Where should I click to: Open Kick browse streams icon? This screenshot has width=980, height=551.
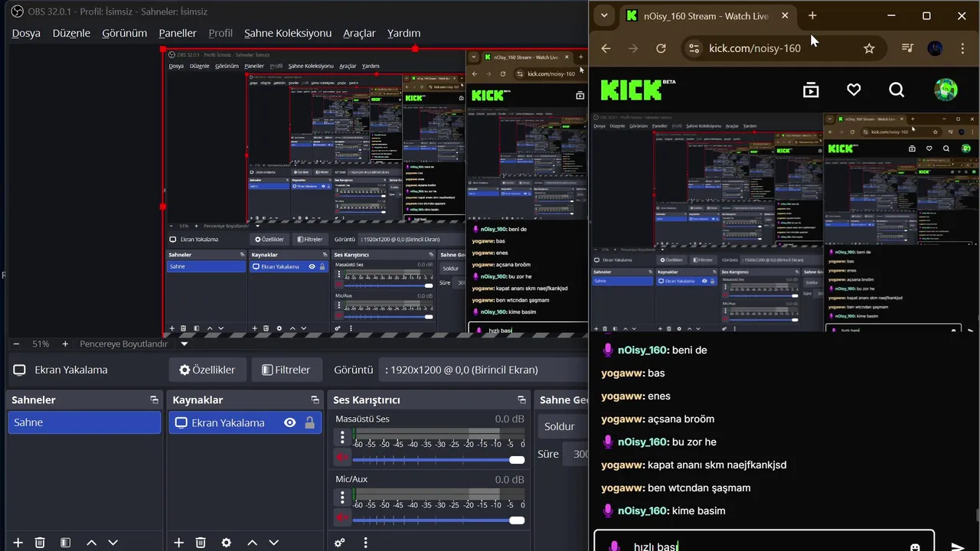[x=811, y=90]
